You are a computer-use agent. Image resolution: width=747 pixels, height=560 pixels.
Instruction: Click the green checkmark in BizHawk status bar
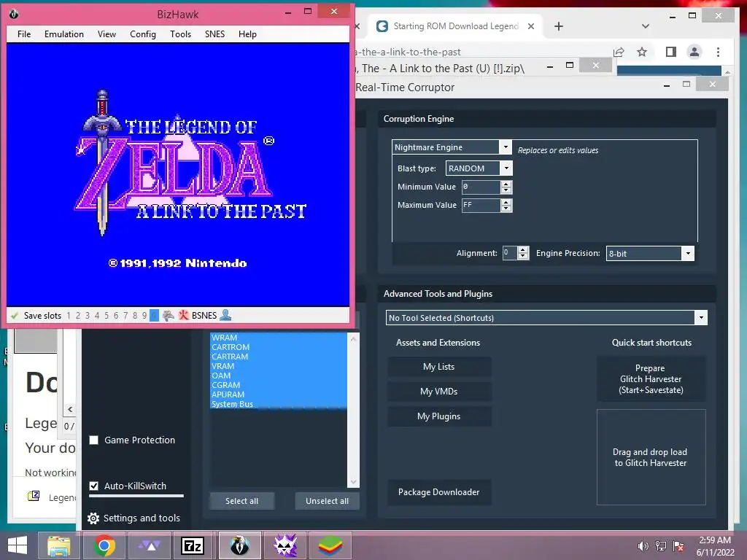pos(15,316)
